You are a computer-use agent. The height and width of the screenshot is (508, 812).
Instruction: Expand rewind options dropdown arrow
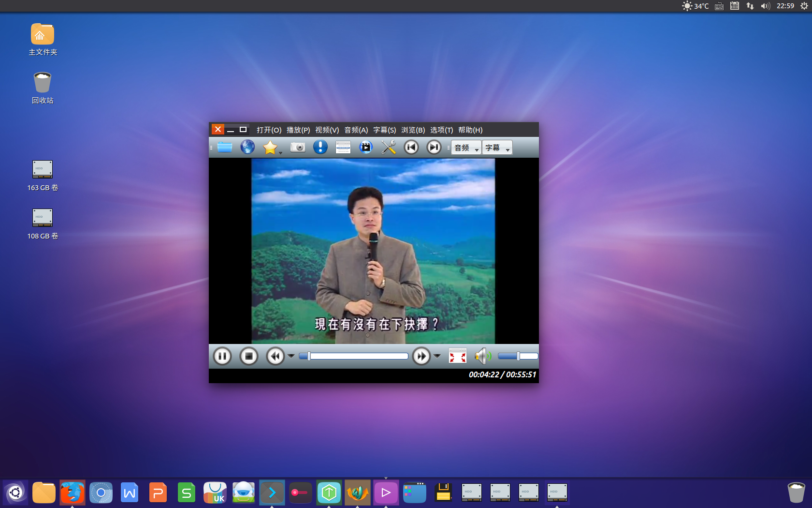pyautogui.click(x=291, y=356)
